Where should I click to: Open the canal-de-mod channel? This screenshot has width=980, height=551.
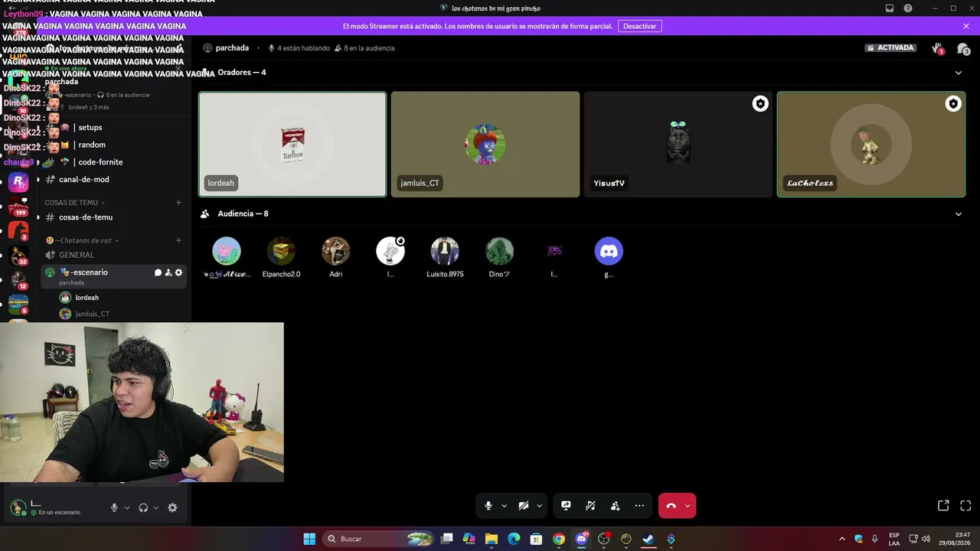114,180
